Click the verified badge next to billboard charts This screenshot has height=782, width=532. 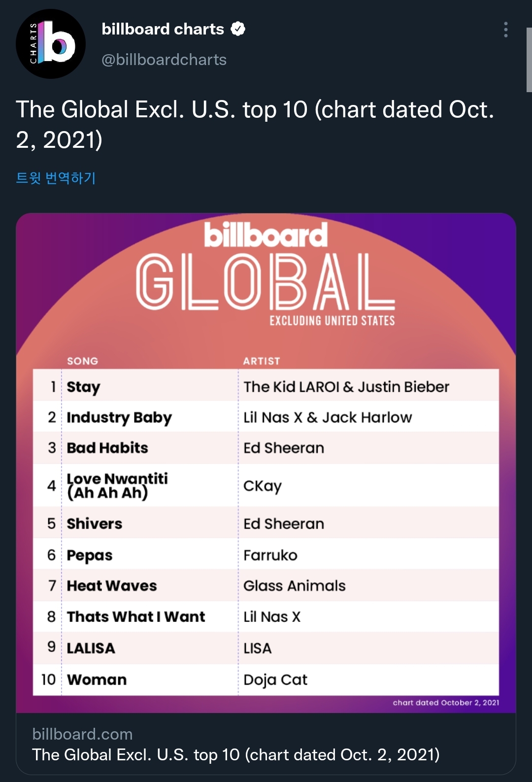click(238, 29)
